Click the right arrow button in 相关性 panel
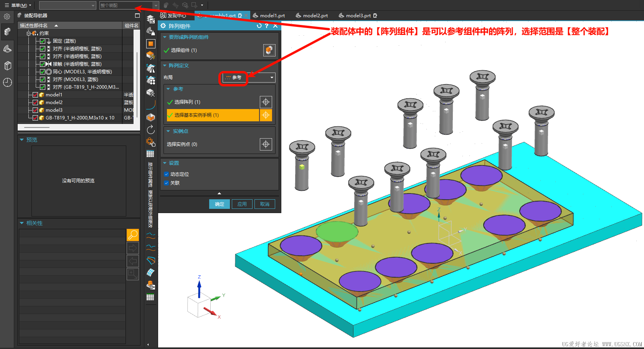 tap(133, 248)
